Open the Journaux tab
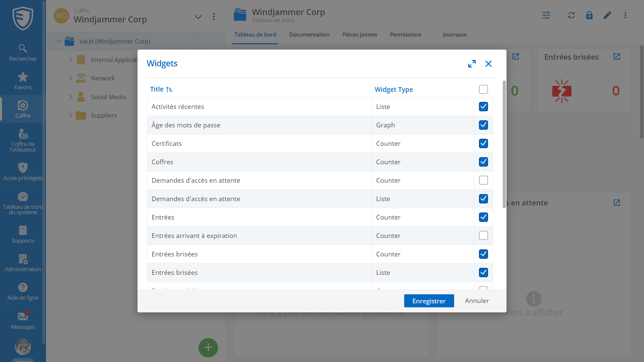Image resolution: width=644 pixels, height=362 pixels. (454, 35)
